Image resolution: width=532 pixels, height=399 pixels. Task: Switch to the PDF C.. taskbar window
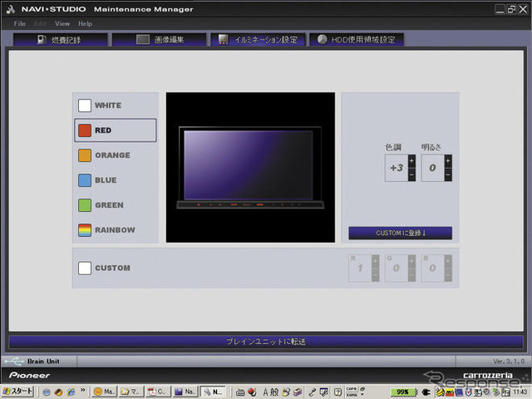click(x=157, y=392)
